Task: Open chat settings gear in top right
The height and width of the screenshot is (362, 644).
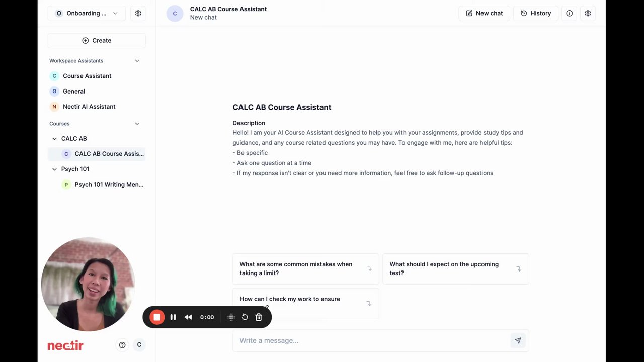Action: [588, 13]
